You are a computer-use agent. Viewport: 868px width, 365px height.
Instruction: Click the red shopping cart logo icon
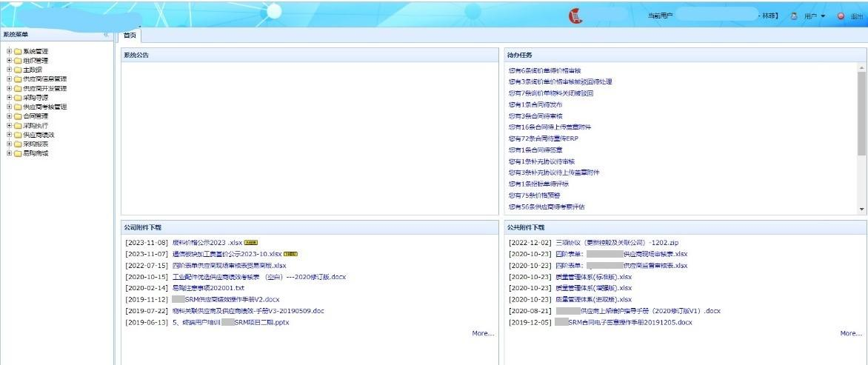576,16
